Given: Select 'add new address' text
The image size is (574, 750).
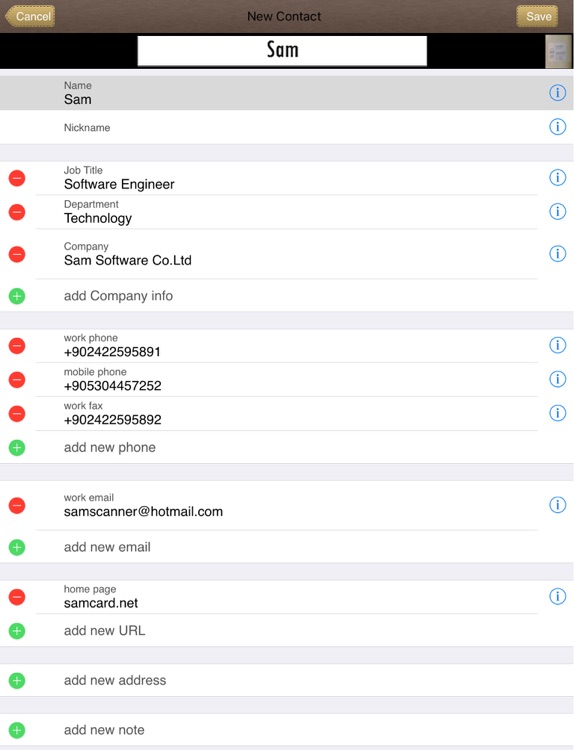Looking at the screenshot, I should click(x=115, y=680).
